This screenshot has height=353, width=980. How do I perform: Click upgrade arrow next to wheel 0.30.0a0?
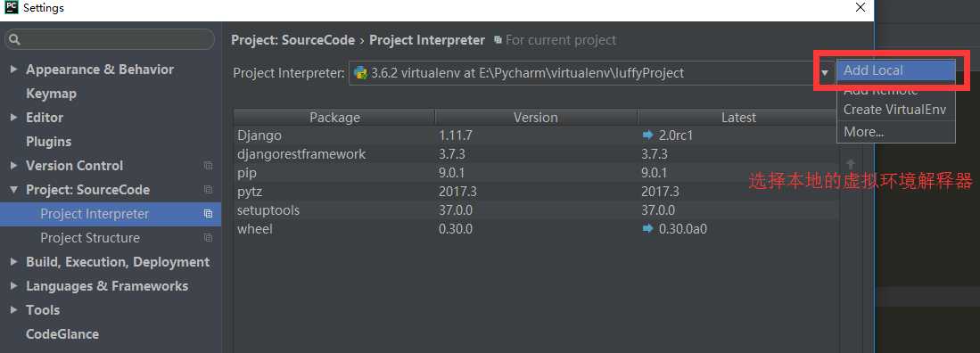(x=647, y=229)
